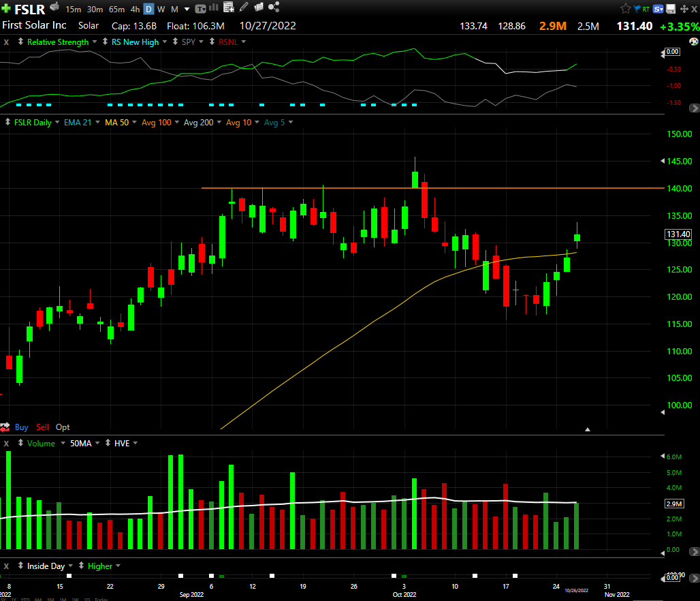Screen dimensions: 700x601
Task: Mark symbol as favorite with star
Action: pos(626,8)
